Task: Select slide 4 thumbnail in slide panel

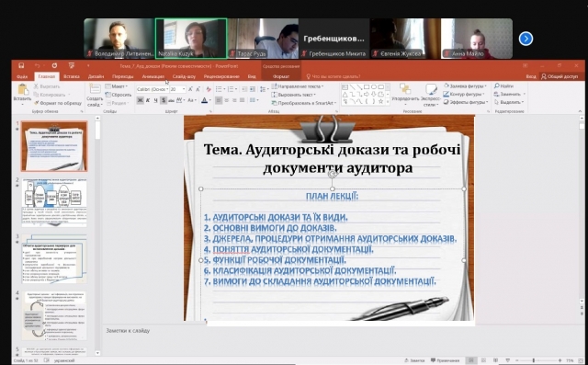Action: [x=54, y=315]
